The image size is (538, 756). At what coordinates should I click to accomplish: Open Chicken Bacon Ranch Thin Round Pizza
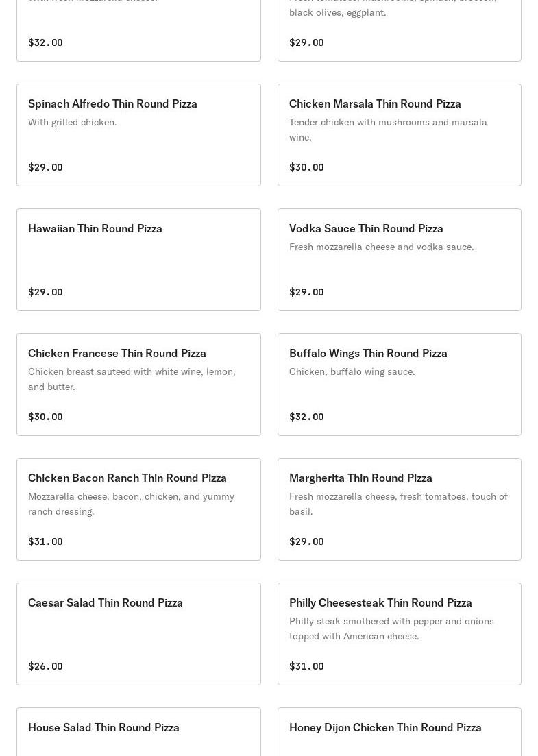point(127,478)
